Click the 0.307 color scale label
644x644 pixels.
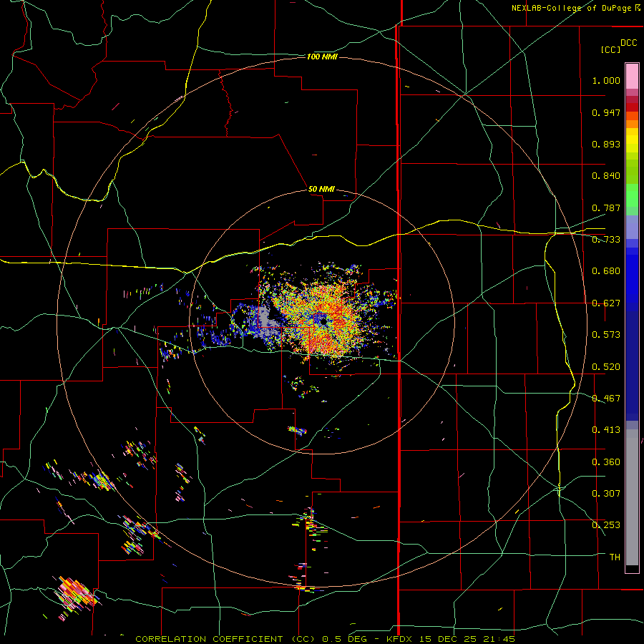pyautogui.click(x=606, y=494)
